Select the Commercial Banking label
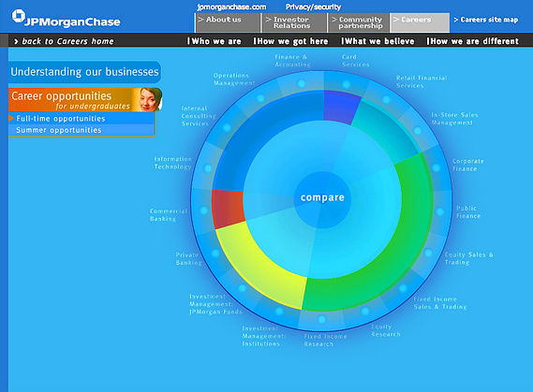 coord(169,215)
